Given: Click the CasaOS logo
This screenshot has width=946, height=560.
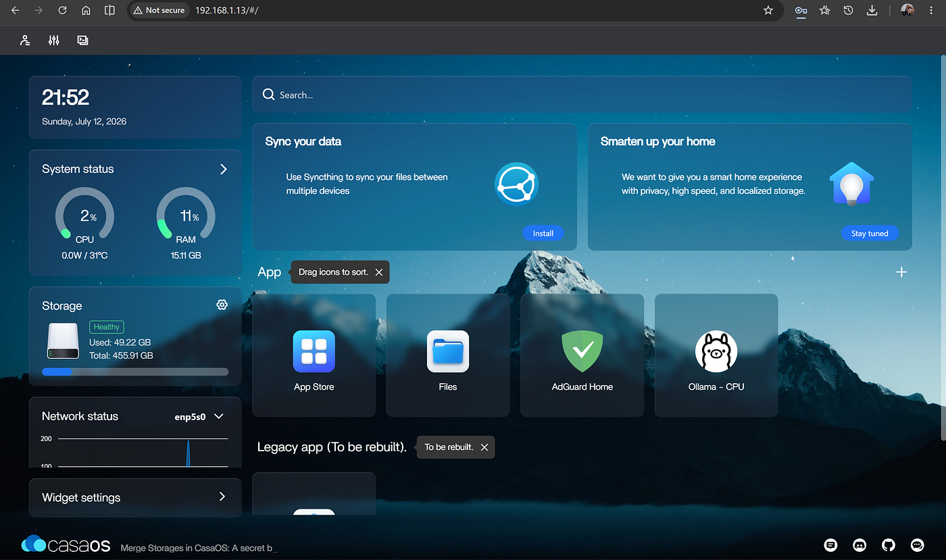Looking at the screenshot, I should coord(66,544).
